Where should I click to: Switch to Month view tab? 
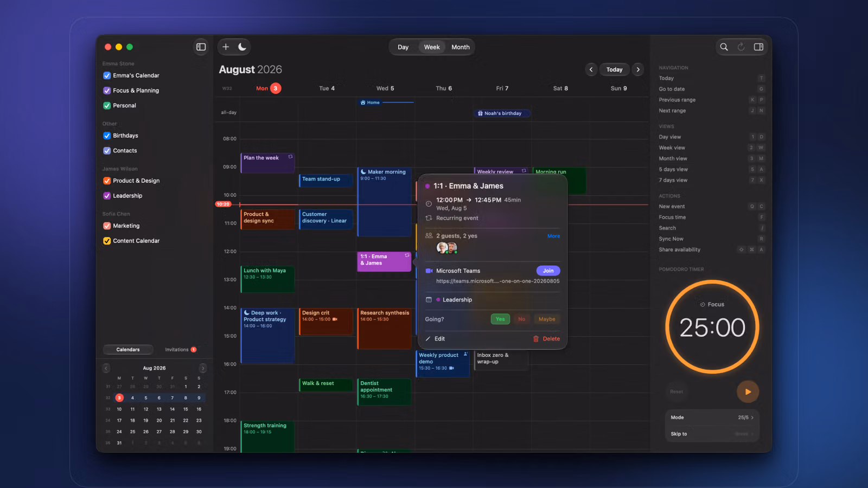[461, 47]
